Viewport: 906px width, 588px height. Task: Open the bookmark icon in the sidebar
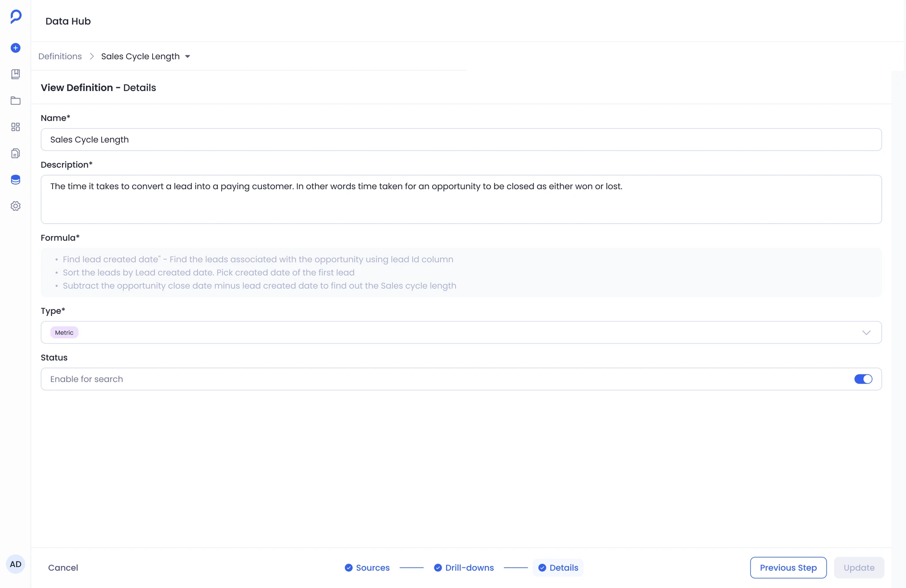point(15,74)
